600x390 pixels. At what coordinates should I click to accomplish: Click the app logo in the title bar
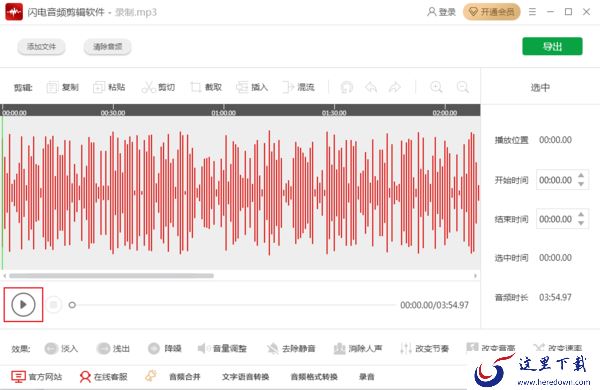[14, 12]
